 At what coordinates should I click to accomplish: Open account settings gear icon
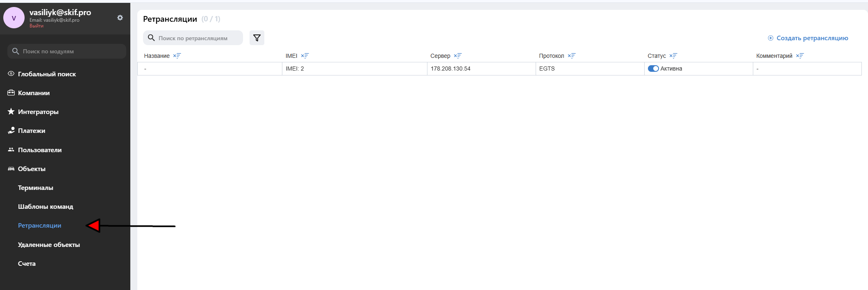[120, 18]
